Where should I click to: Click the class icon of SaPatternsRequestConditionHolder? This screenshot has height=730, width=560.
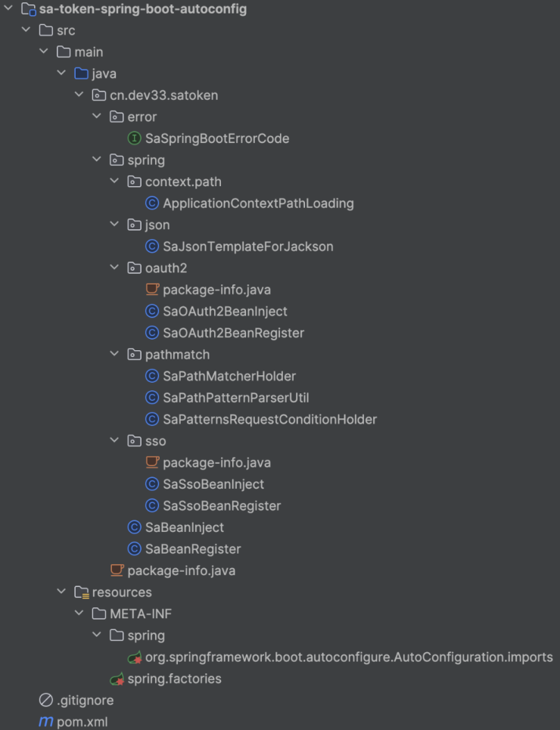(x=152, y=419)
